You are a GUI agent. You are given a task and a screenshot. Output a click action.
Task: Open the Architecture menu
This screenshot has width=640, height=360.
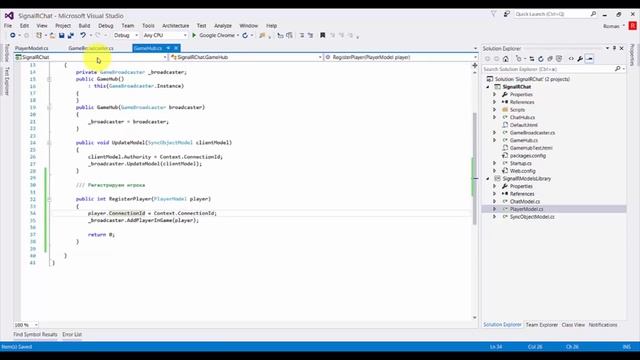176,26
